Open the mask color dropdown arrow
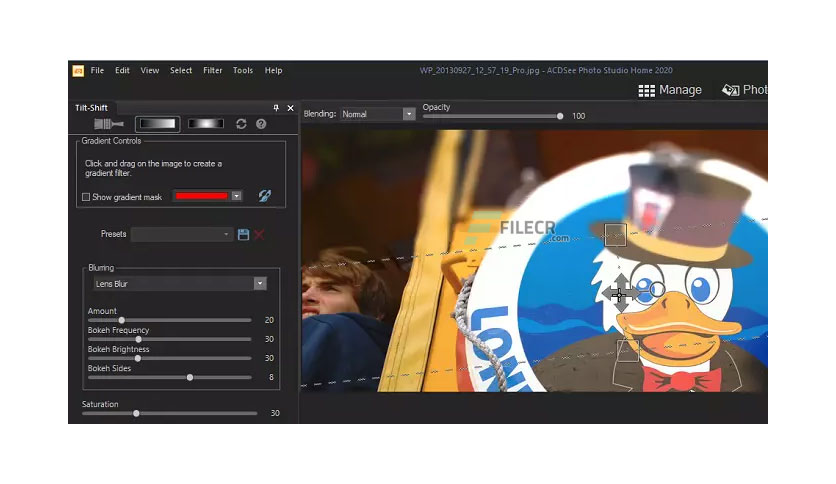Screen dimensions: 836x484 tap(236, 196)
